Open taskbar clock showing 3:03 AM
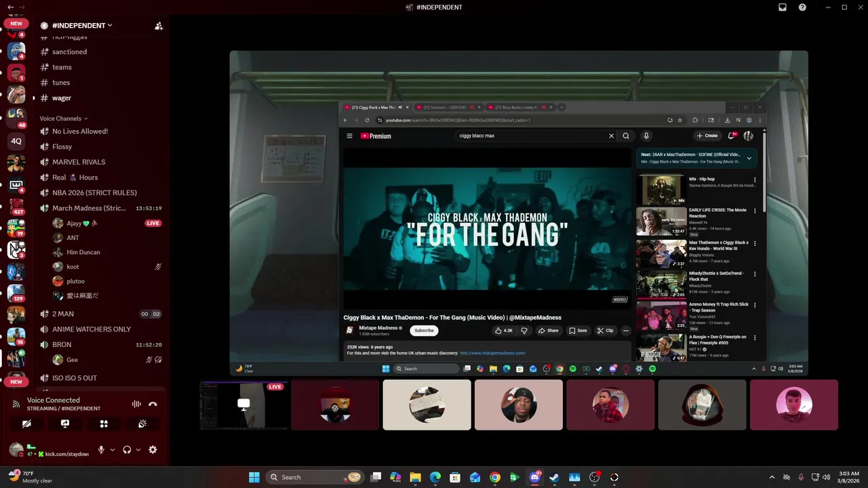The width and height of the screenshot is (868, 488). pyautogui.click(x=849, y=477)
